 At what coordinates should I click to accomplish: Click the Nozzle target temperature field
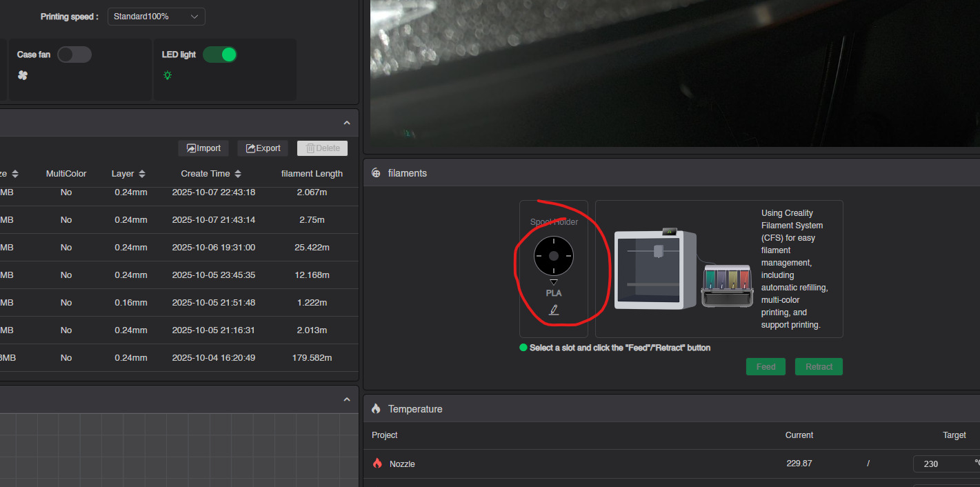point(941,464)
